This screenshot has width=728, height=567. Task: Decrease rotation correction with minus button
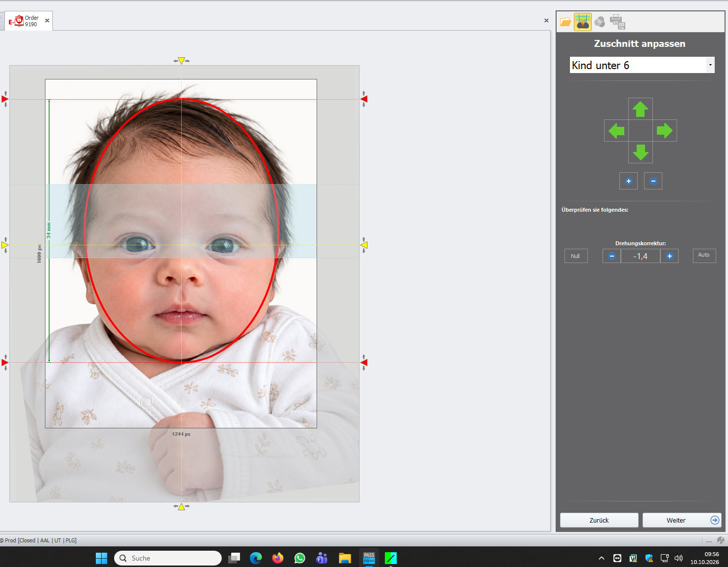coord(612,256)
